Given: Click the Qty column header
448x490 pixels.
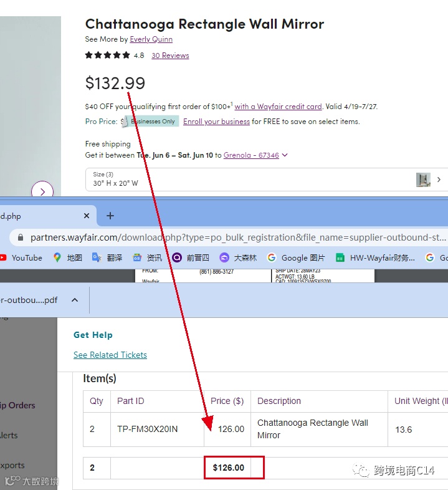Looking at the screenshot, I should coord(97,401).
